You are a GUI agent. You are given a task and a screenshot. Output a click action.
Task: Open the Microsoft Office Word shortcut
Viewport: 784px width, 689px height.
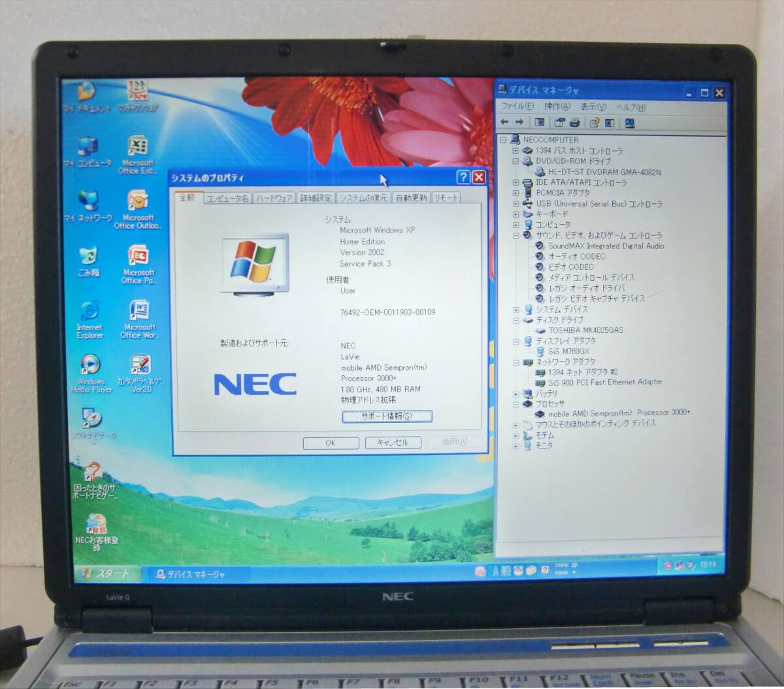tap(139, 320)
